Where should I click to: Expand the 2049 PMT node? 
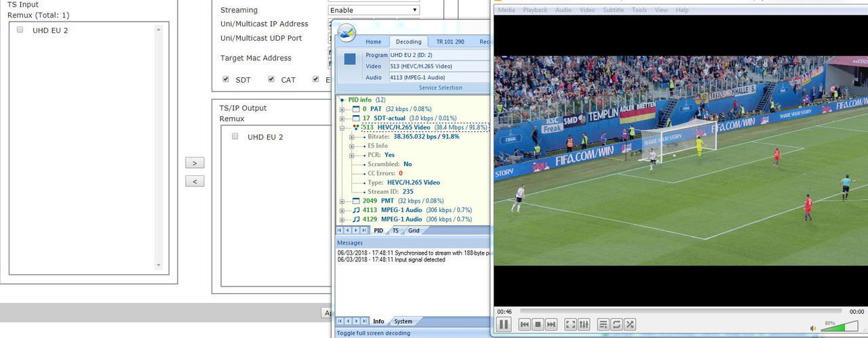pos(343,201)
